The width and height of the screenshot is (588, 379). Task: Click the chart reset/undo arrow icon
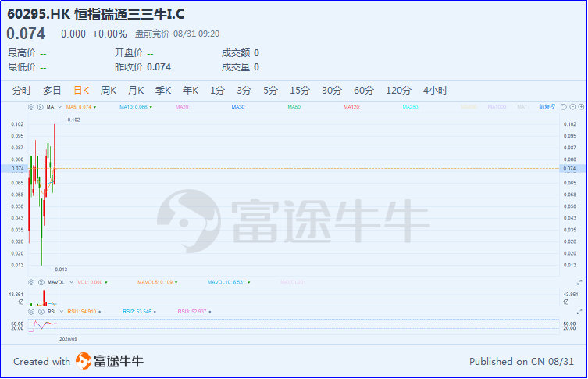tap(564, 107)
